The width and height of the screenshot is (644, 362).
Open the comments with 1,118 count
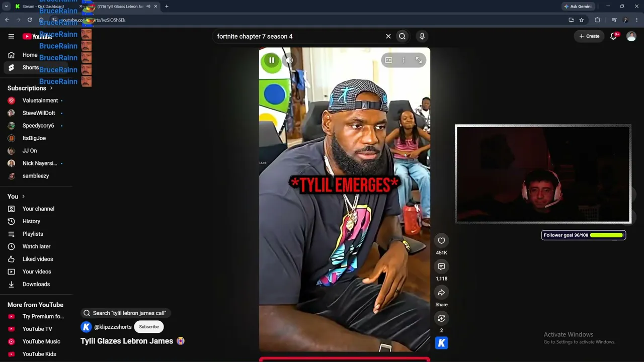coord(441,266)
